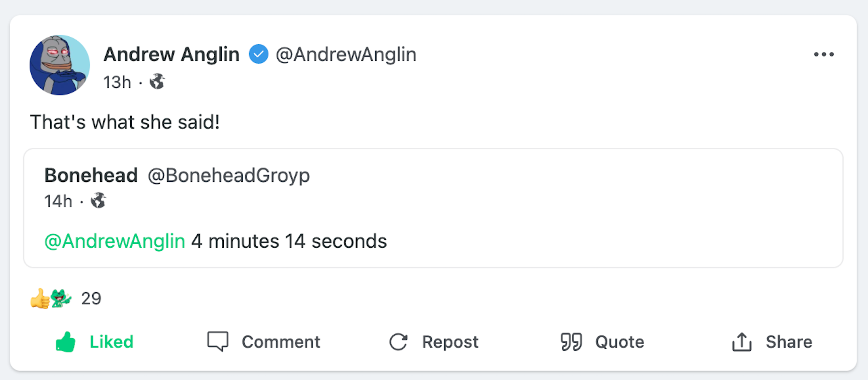The image size is (868, 380).
Task: Click the thumbs-up reaction emoji above Liked
Action: tap(39, 299)
